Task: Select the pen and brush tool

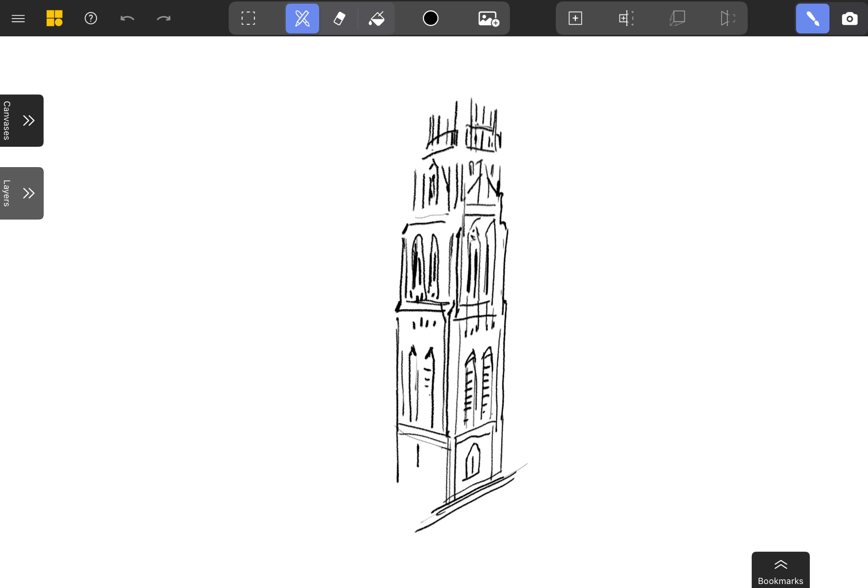Action: 302,18
